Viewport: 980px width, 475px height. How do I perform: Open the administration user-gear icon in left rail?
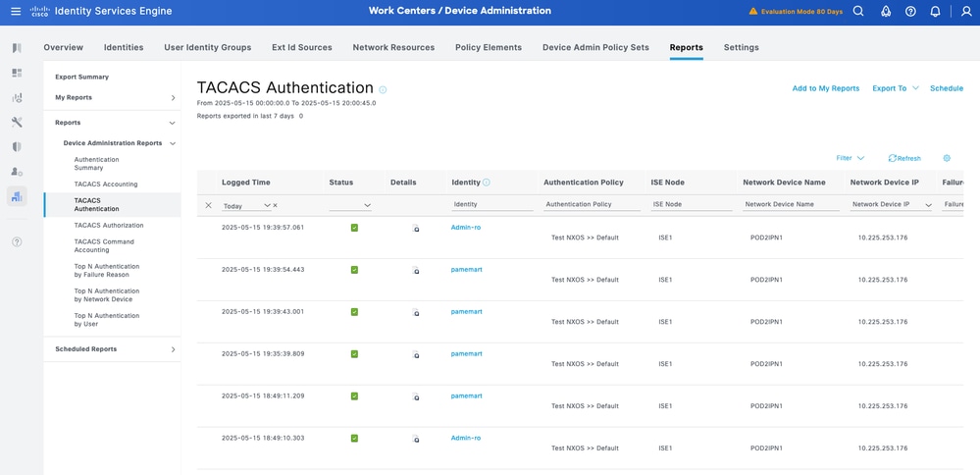17,171
